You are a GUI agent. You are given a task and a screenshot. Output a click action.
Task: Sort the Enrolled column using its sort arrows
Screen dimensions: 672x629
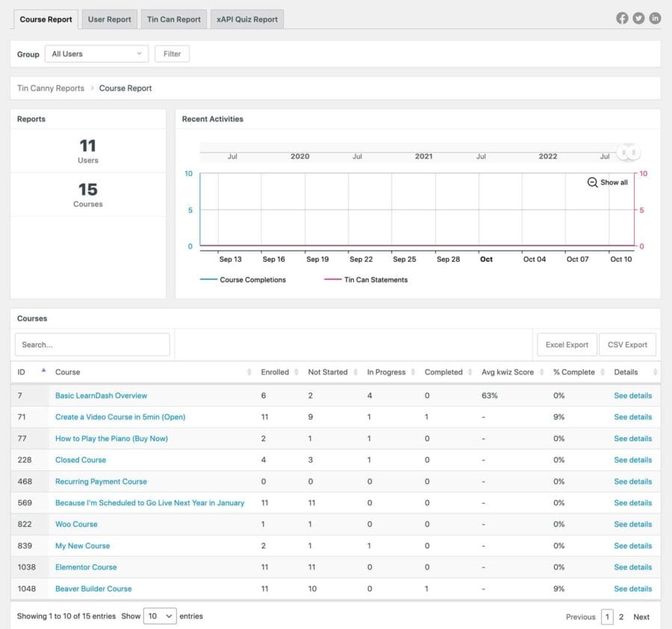pos(296,372)
